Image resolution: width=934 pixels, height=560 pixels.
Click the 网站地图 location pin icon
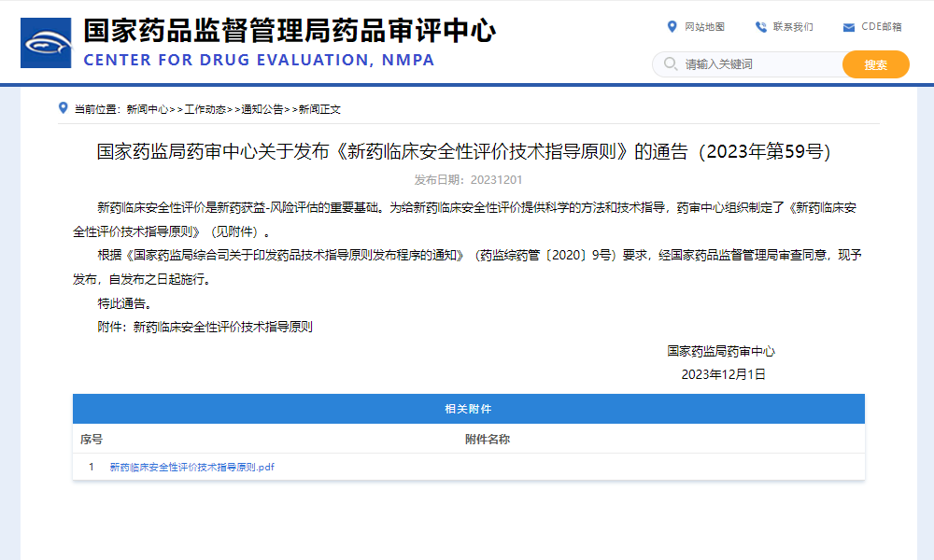(x=672, y=27)
